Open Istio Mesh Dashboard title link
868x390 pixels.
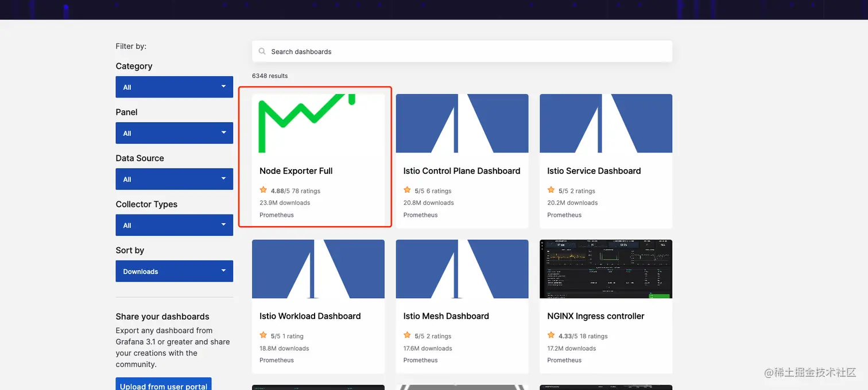[x=446, y=316]
